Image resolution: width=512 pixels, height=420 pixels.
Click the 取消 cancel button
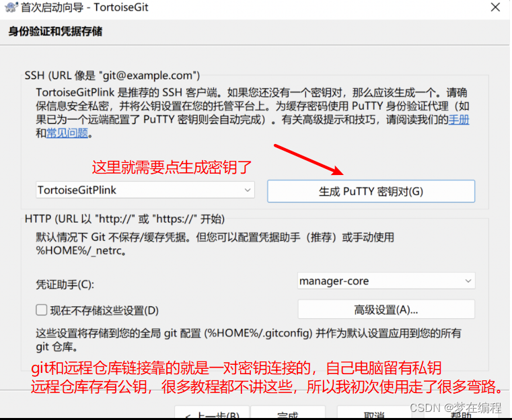pyautogui.click(x=373, y=413)
